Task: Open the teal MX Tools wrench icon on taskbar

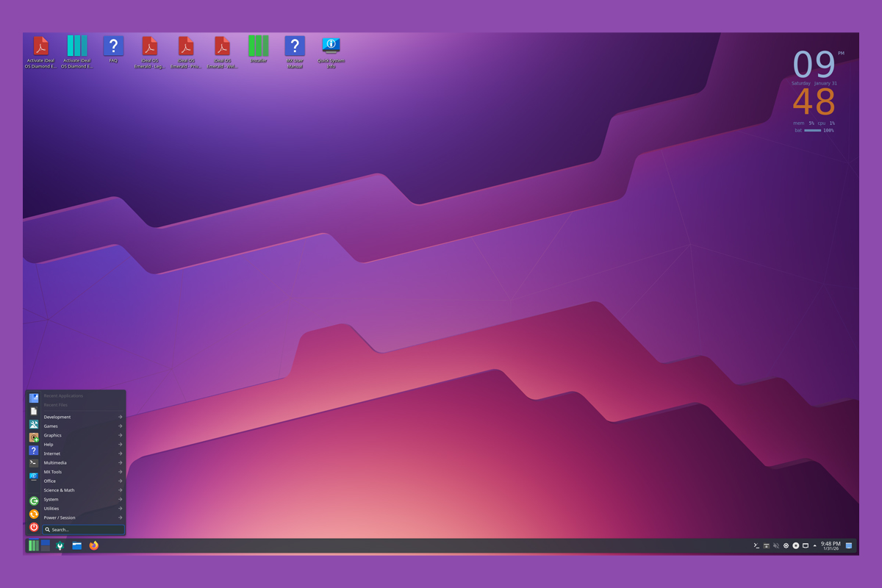Action: (60, 545)
